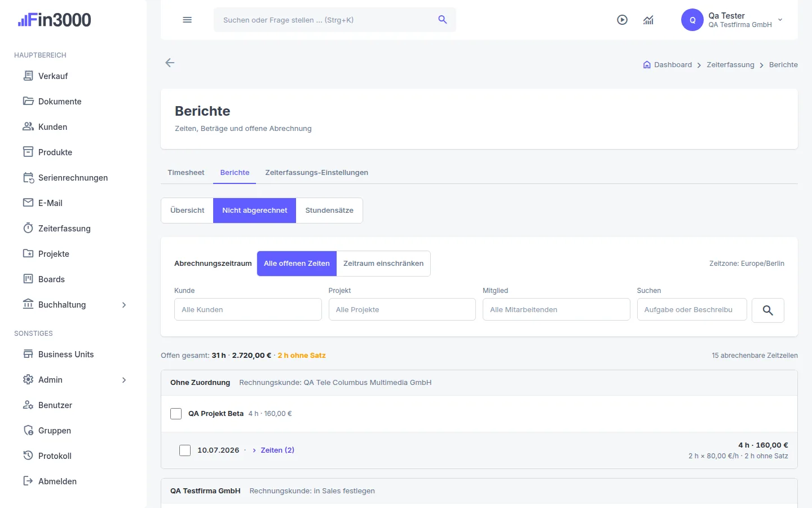Select the Berichte tab
This screenshot has width=812, height=508.
point(235,172)
